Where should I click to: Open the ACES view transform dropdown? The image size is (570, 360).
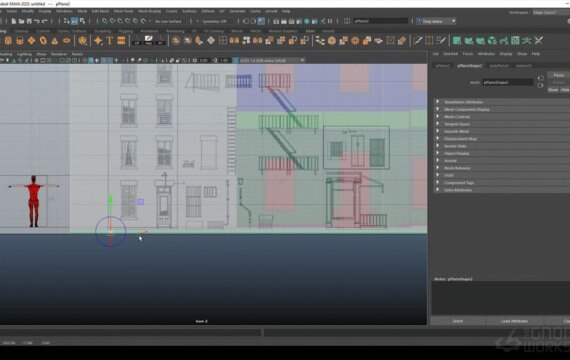272,60
